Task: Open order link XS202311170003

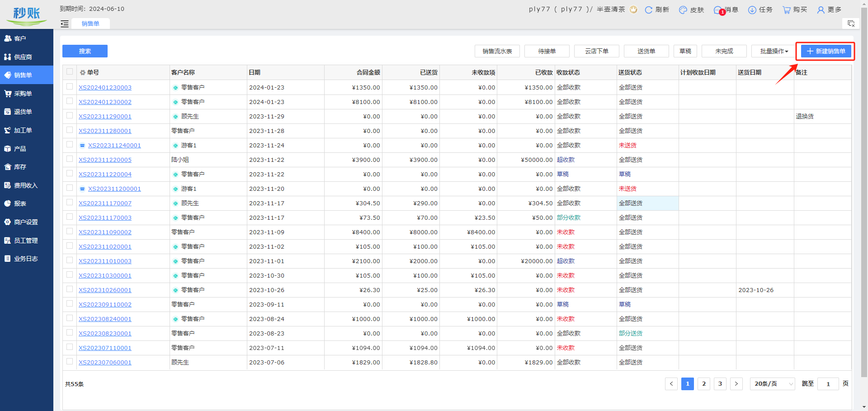Action: point(105,218)
